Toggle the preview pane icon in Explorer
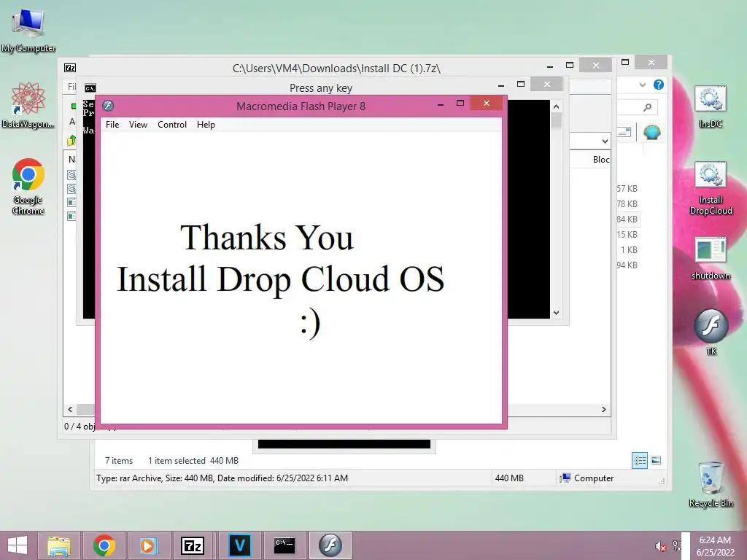The width and height of the screenshot is (747, 560). (x=624, y=132)
